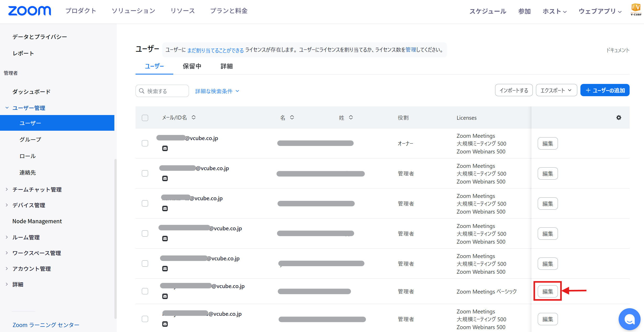
Task: Select ユーザー in sidebar submenu
Action: [57, 123]
